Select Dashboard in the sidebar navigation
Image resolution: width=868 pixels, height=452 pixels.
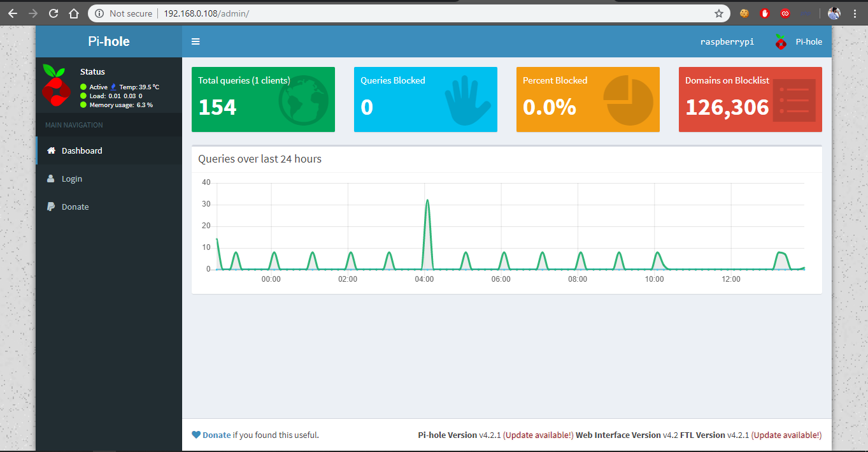click(82, 150)
